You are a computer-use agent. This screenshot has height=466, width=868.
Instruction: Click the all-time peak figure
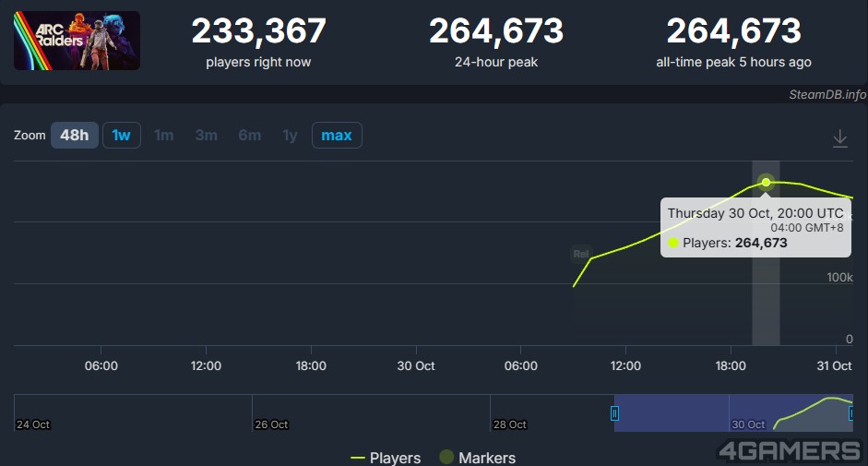tap(733, 32)
